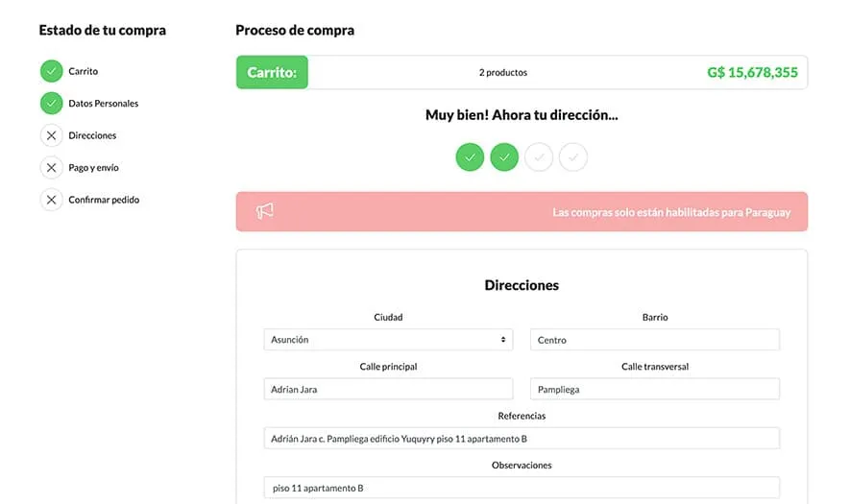
Task: Click the Barrio field containing Centro
Action: click(654, 340)
